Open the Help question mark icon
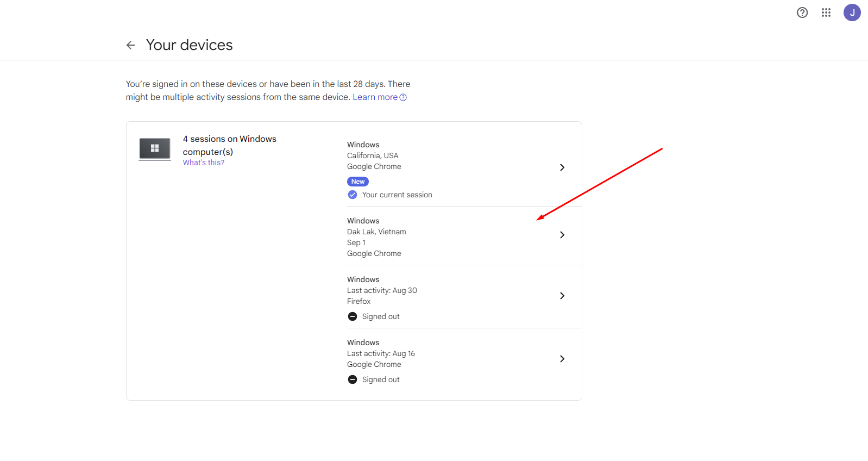This screenshot has height=461, width=868. [x=802, y=13]
